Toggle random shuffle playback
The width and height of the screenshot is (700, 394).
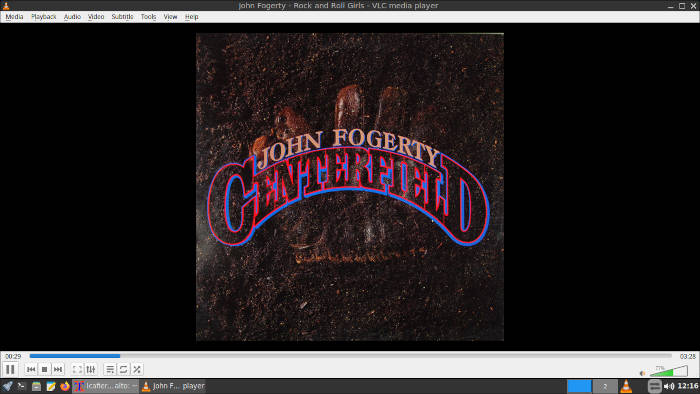pos(137,369)
